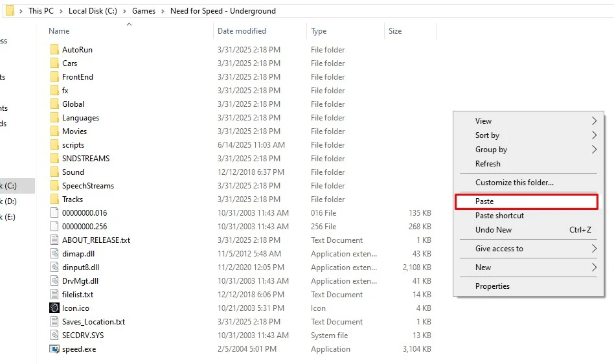614x364 pixels.
Task: Sort by the Type column header
Action: tap(319, 31)
